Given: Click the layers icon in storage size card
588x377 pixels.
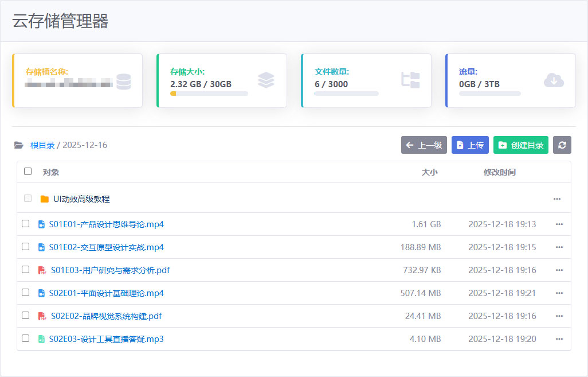Looking at the screenshot, I should click(266, 80).
